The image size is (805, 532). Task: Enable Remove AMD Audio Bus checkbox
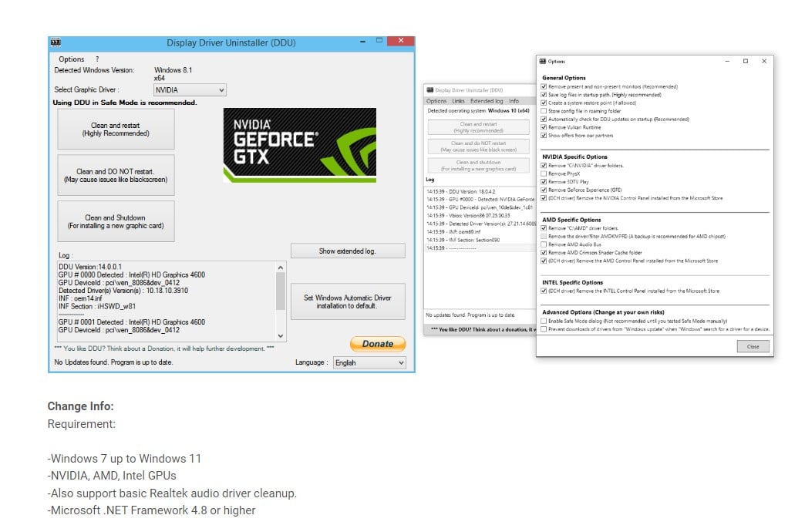tap(544, 244)
